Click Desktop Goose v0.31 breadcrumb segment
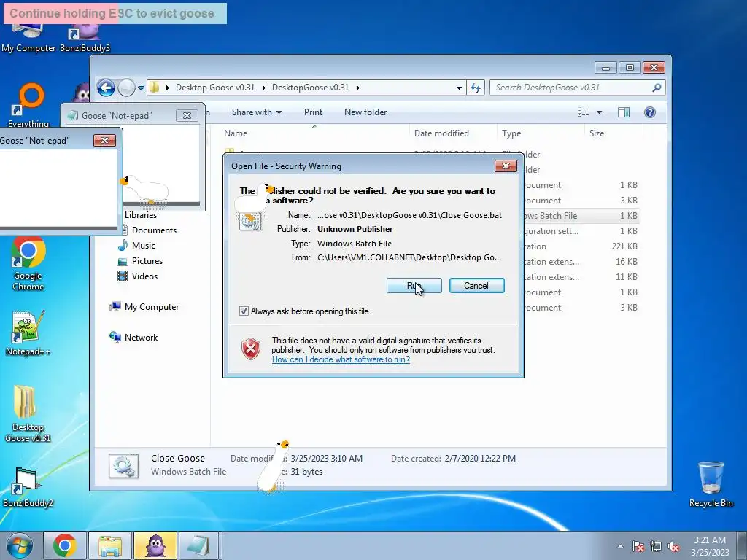The height and width of the screenshot is (560, 747). pos(215,87)
